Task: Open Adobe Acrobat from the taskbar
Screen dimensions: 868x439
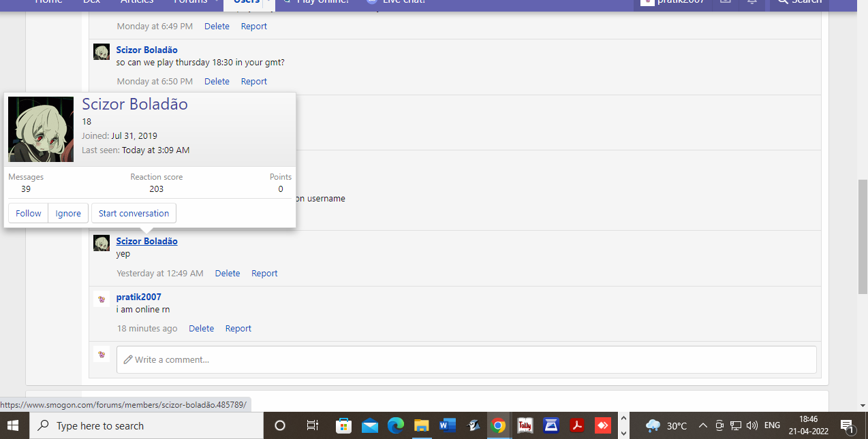Action: 577,425
